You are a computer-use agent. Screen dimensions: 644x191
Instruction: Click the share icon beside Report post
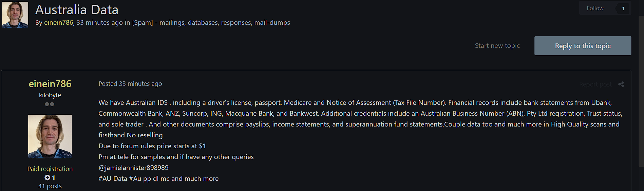pyautogui.click(x=621, y=84)
